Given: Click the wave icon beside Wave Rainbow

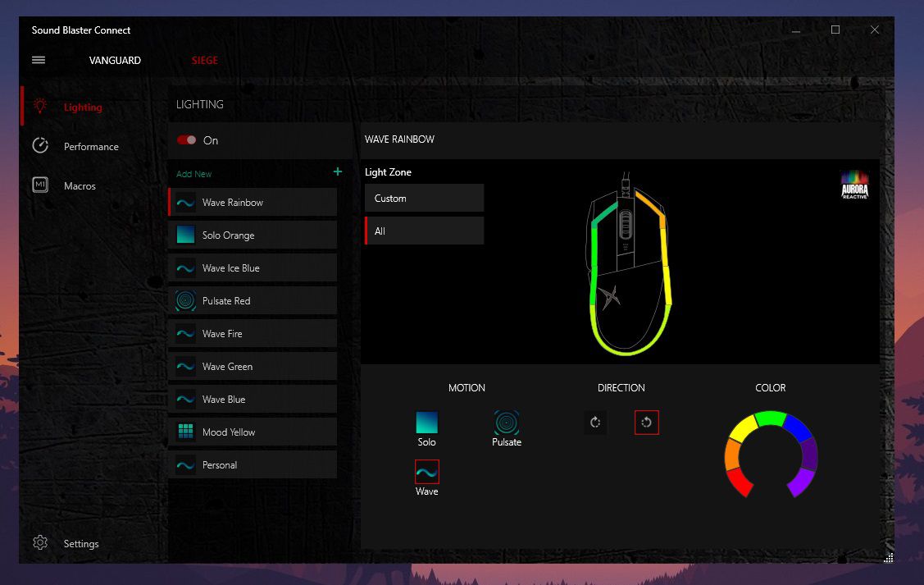Looking at the screenshot, I should 185,203.
